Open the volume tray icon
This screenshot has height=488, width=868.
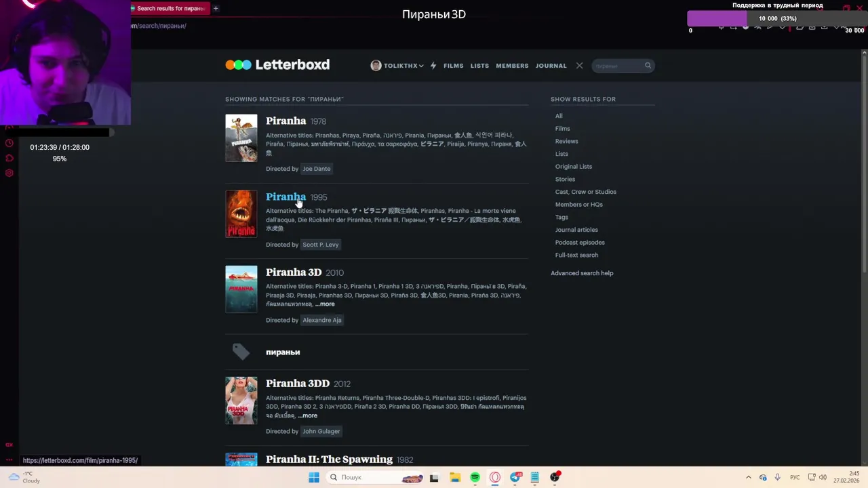click(823, 477)
